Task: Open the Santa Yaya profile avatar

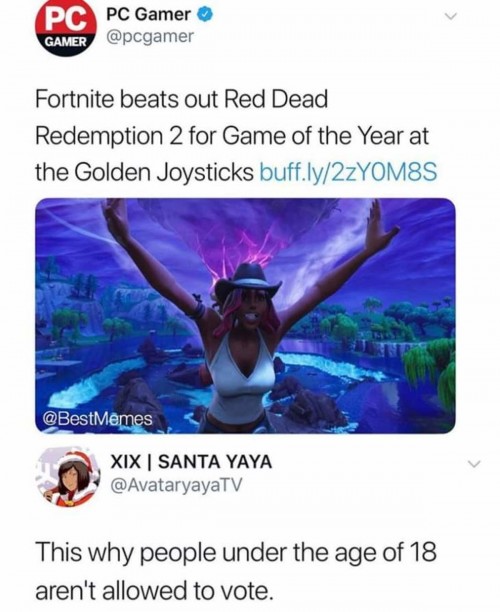Action: click(67, 477)
